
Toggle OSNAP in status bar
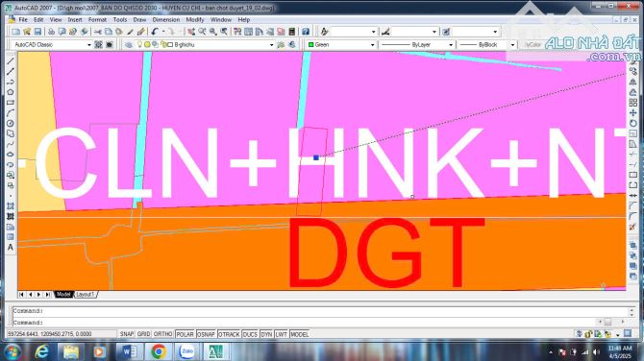(206, 334)
